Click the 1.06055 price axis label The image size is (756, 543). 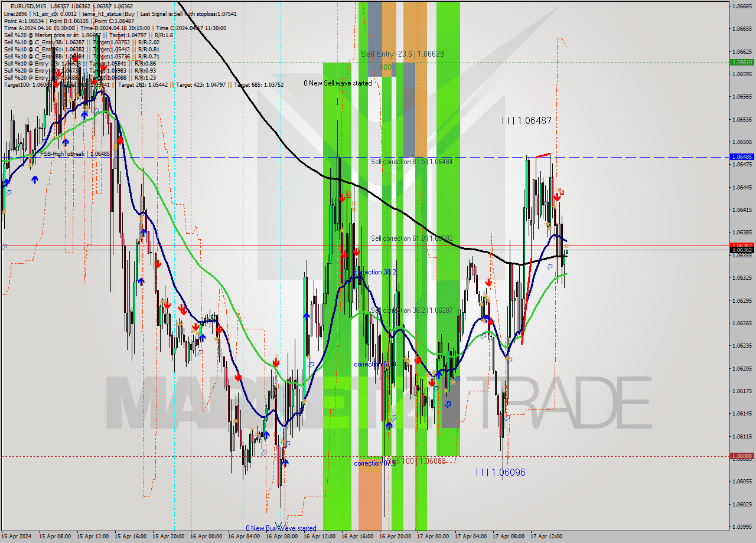click(x=742, y=482)
